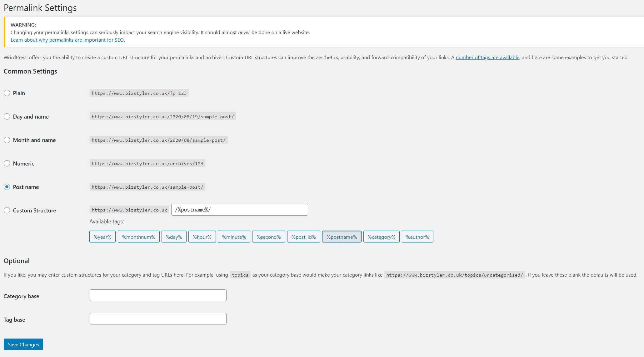Select the %author% available tag
The height and width of the screenshot is (357, 644).
[x=417, y=237]
